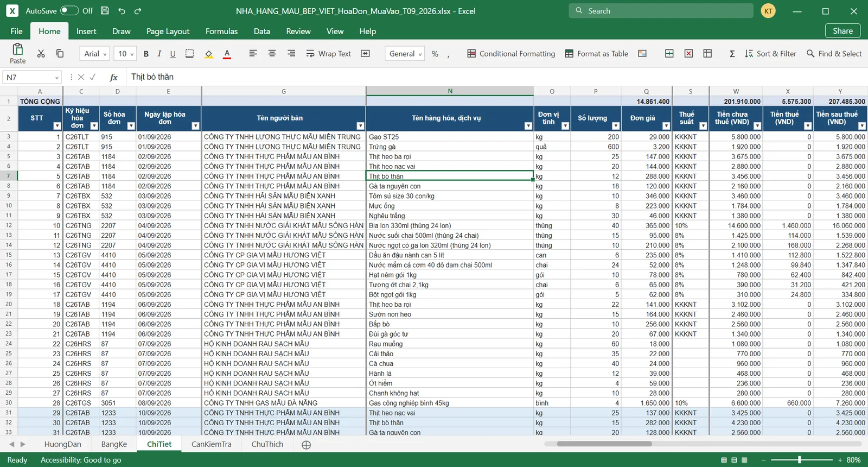Click the insert function fx icon
Screen dimensions: 868x467
(x=113, y=77)
